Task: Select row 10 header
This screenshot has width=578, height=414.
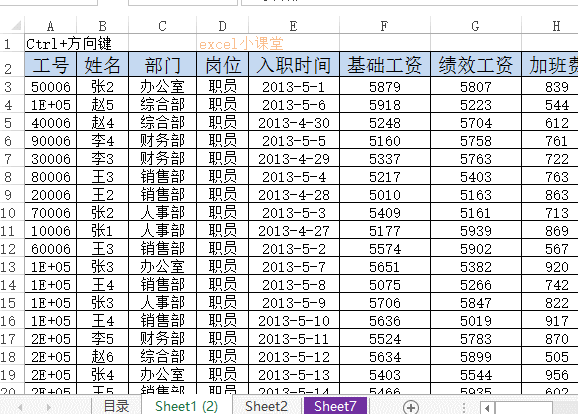Action: click(8, 213)
